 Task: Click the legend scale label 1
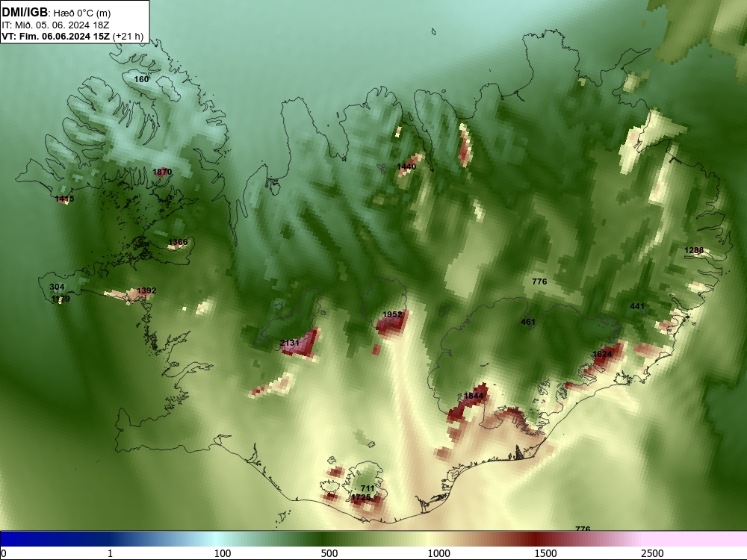tap(110, 553)
